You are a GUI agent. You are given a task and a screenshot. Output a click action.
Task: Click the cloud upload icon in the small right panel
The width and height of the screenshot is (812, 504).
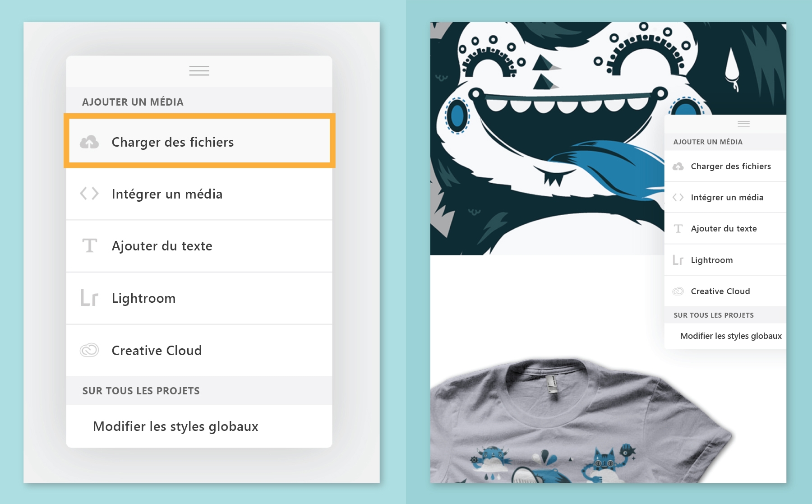pyautogui.click(x=678, y=166)
